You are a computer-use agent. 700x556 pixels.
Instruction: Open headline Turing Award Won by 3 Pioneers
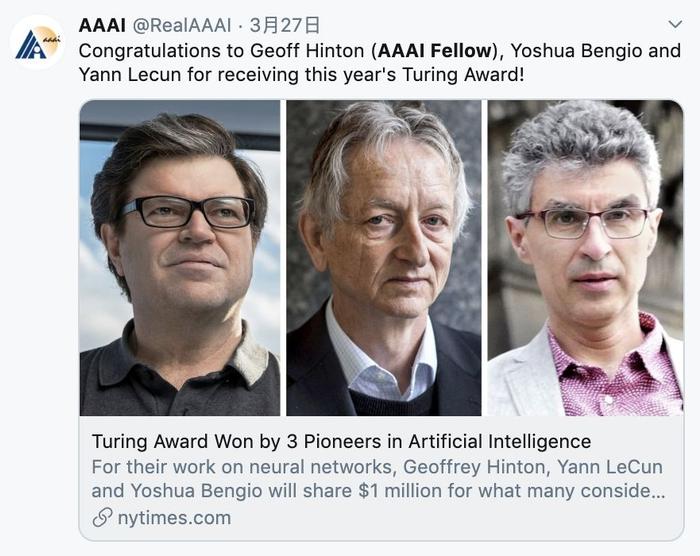tap(341, 441)
